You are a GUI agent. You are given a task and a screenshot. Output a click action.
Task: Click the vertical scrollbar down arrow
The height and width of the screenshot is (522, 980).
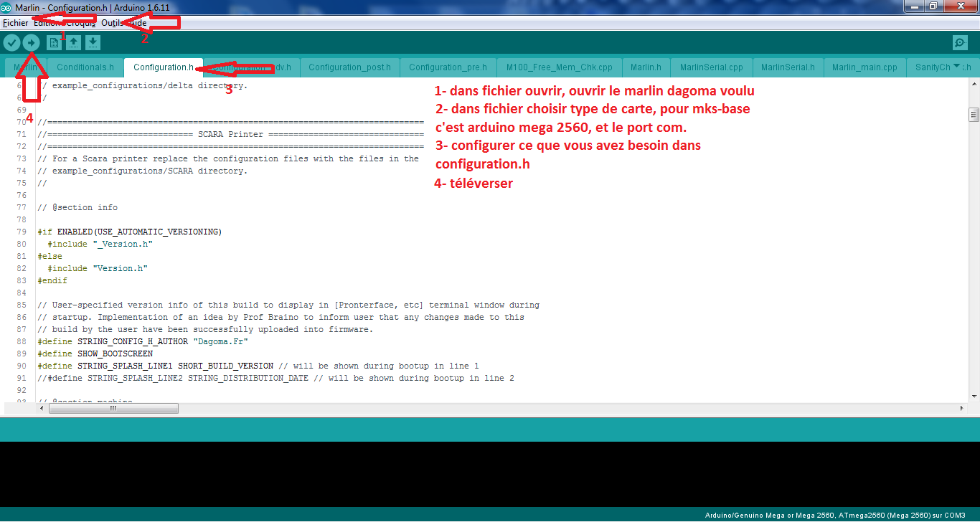974,396
